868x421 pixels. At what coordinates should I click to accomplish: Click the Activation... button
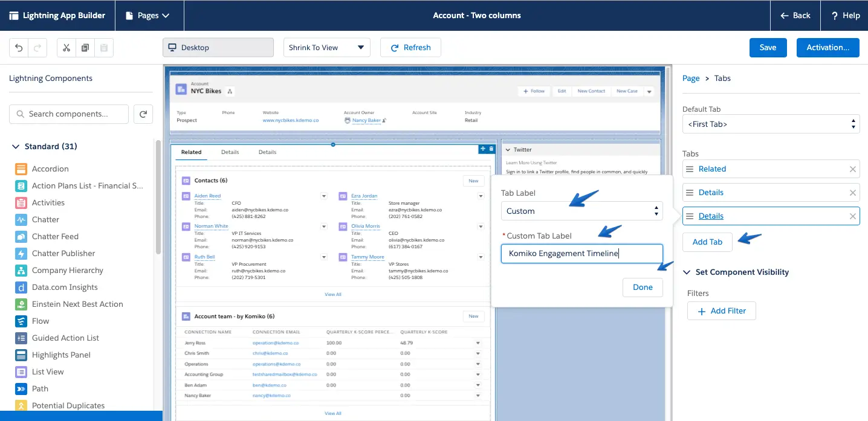(x=828, y=48)
